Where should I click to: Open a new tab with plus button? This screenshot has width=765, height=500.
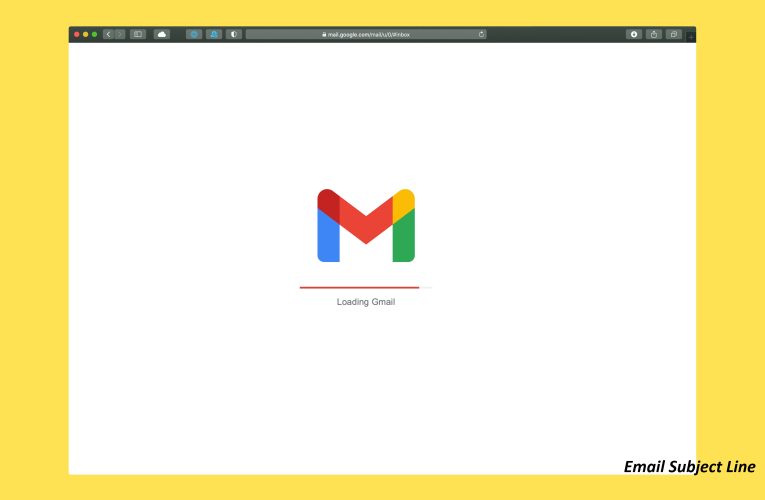point(691,36)
